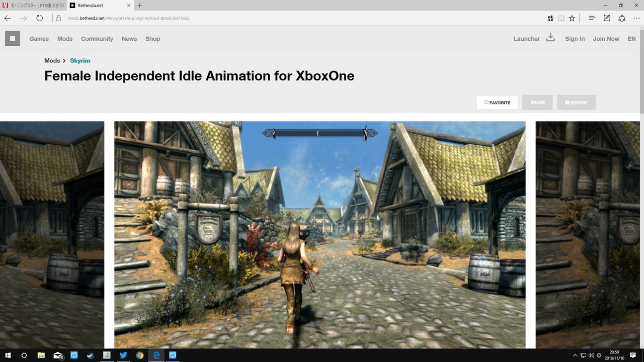Click the Mods breadcrumb link
The width and height of the screenshot is (644, 362).
click(52, 60)
